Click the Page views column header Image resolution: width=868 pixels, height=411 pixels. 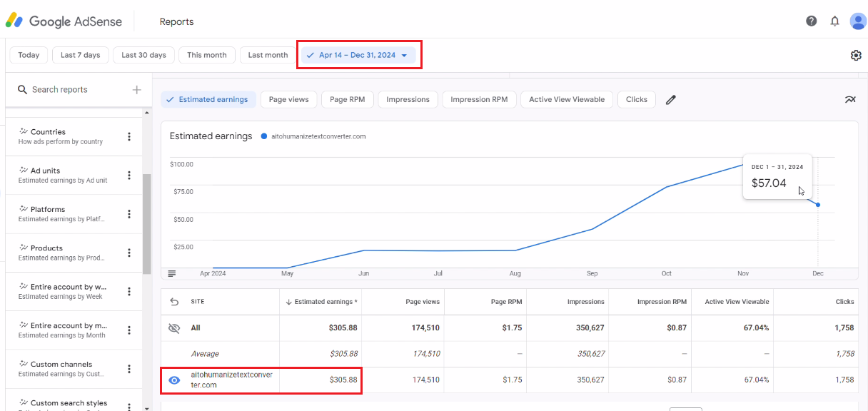tap(423, 302)
